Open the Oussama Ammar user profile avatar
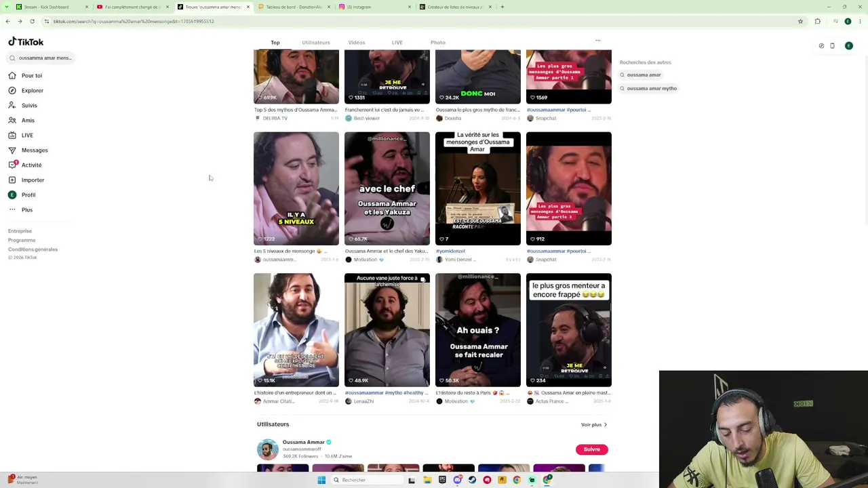Screen dimensions: 868x488 tap(268, 449)
